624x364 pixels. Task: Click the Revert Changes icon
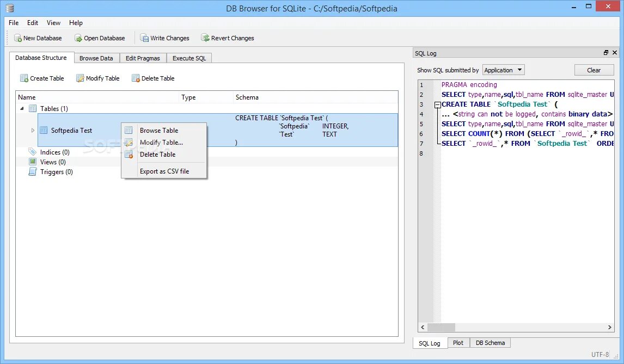(x=205, y=38)
